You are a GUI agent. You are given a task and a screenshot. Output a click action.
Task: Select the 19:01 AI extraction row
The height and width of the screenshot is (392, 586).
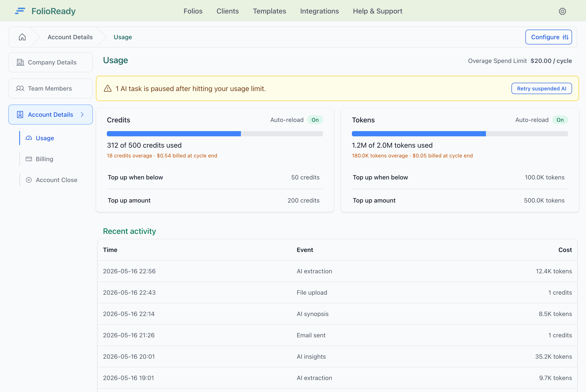[x=337, y=378]
